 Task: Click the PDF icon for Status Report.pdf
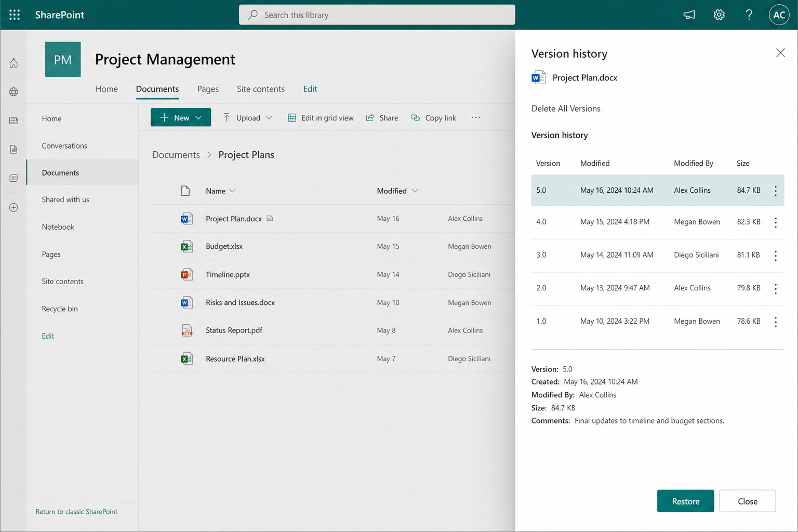pyautogui.click(x=187, y=330)
